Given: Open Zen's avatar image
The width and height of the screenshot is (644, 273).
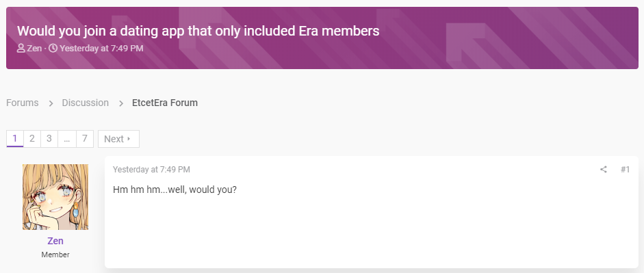Looking at the screenshot, I should pos(55,197).
